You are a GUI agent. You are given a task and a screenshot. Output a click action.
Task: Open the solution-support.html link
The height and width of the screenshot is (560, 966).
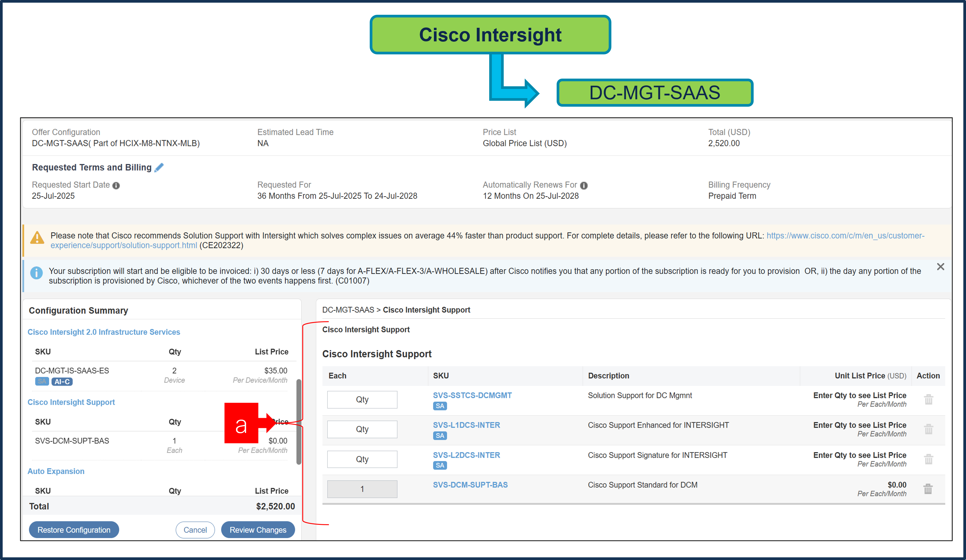click(123, 245)
